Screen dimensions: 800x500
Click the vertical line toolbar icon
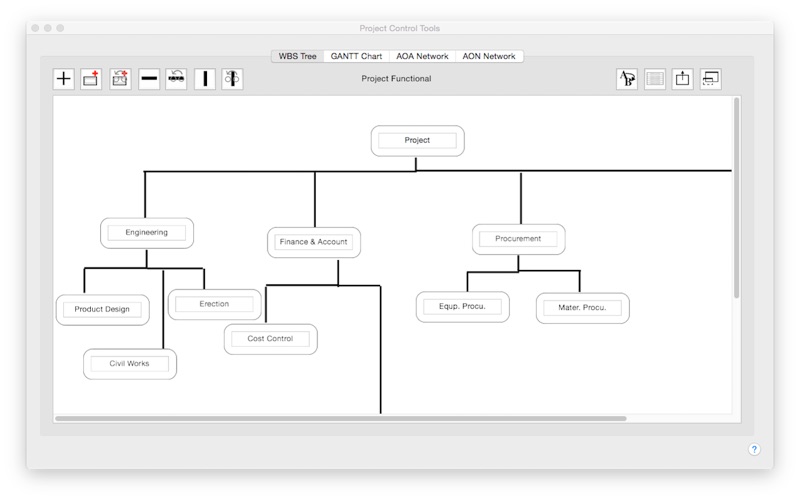[x=205, y=79]
